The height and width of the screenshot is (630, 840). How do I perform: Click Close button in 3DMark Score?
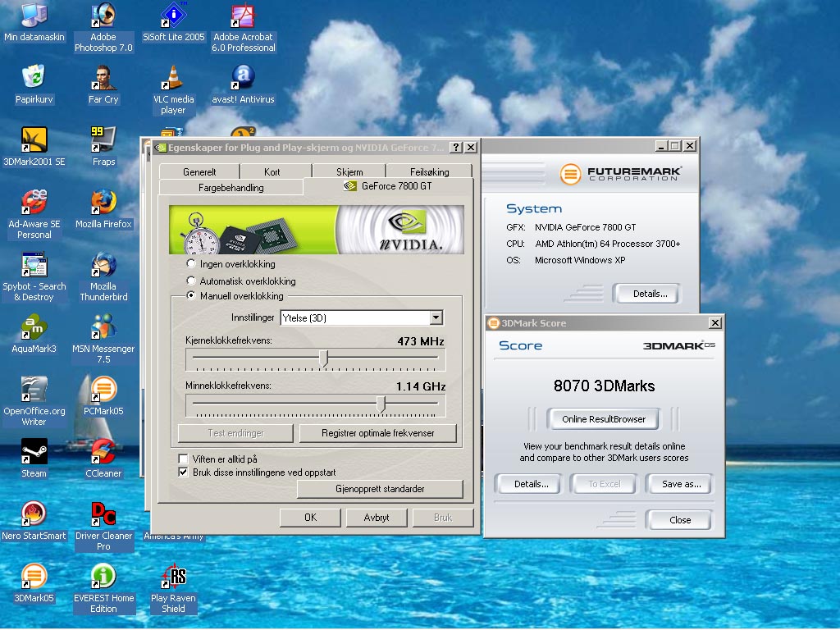coord(680,519)
